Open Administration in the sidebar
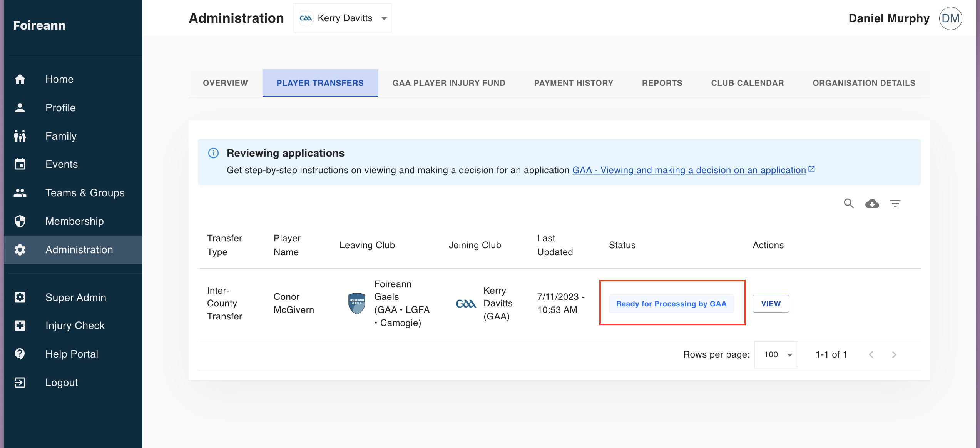Screen dimensions: 980x448 (73, 250)
